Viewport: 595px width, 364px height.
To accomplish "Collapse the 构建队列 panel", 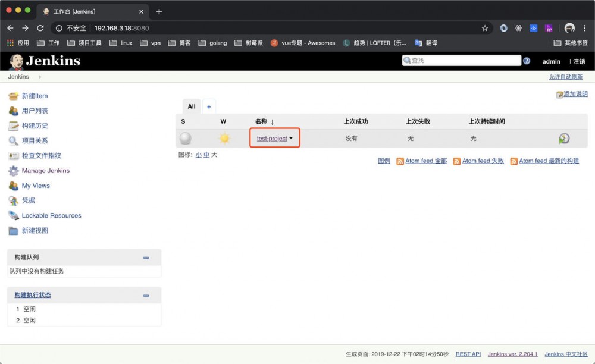I will point(146,258).
